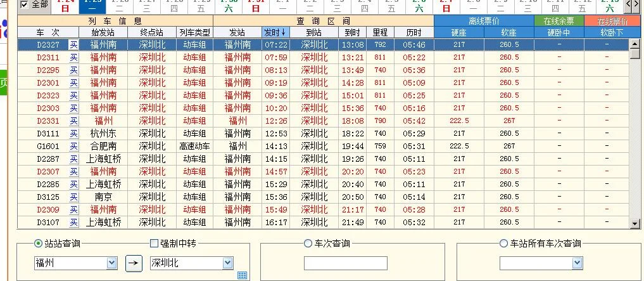Click 合肥南 origin cell of G1601
The image size is (644, 281).
tap(103, 147)
